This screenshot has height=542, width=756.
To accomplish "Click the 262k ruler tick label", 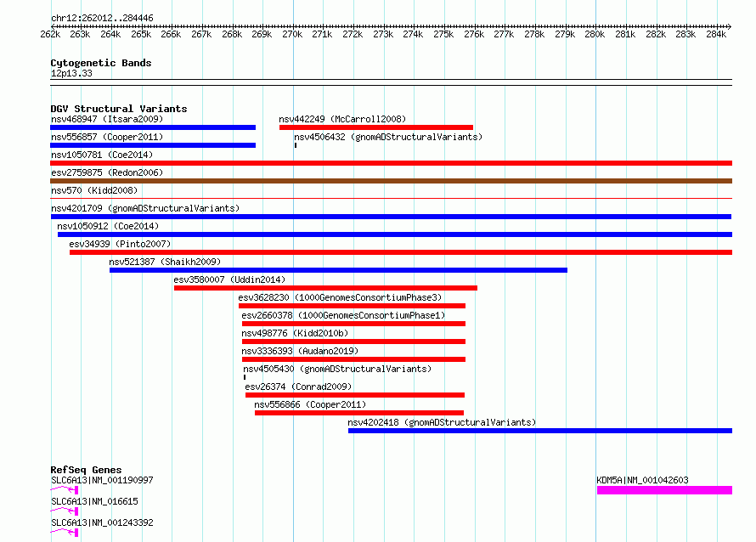I will (x=50, y=34).
